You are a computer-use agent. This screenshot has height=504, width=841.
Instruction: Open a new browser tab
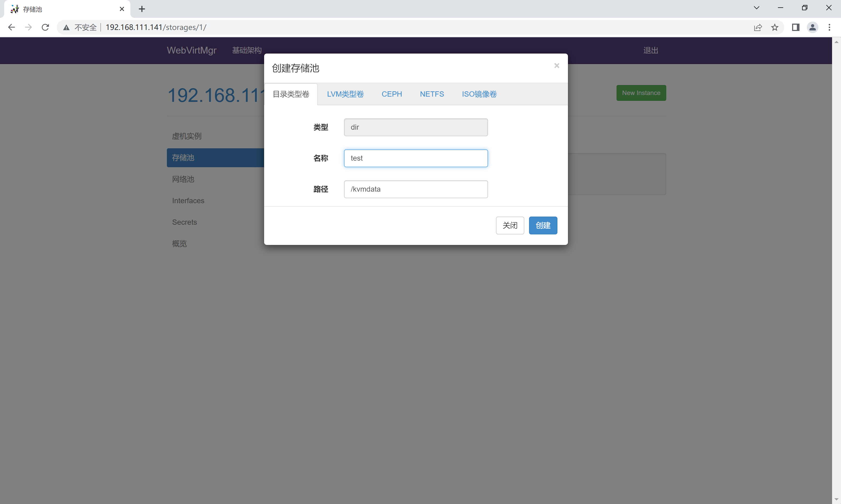click(x=142, y=9)
